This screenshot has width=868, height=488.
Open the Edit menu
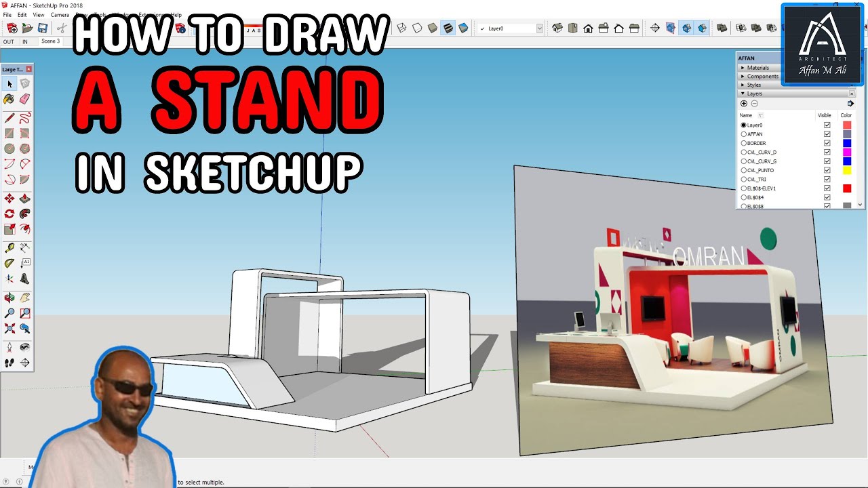click(22, 14)
